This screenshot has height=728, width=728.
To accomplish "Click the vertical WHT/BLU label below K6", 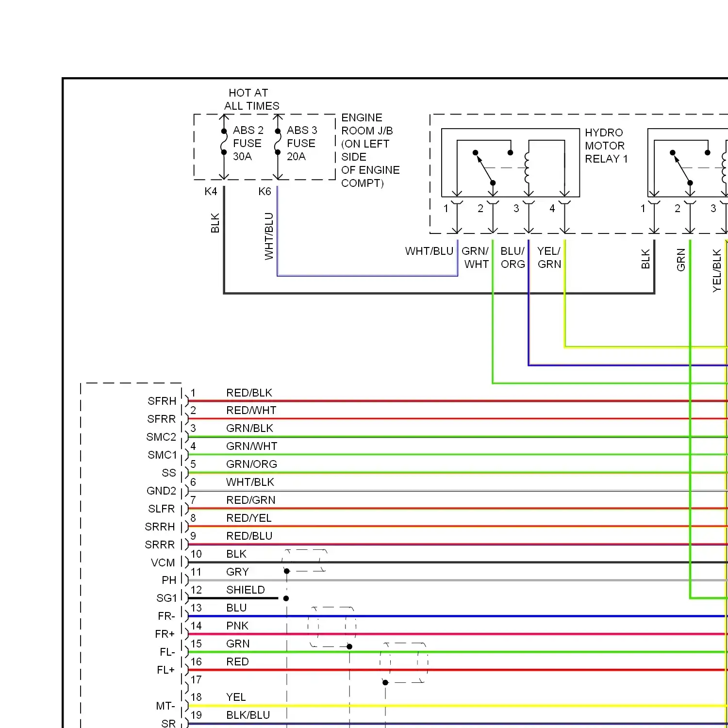I will point(269,236).
